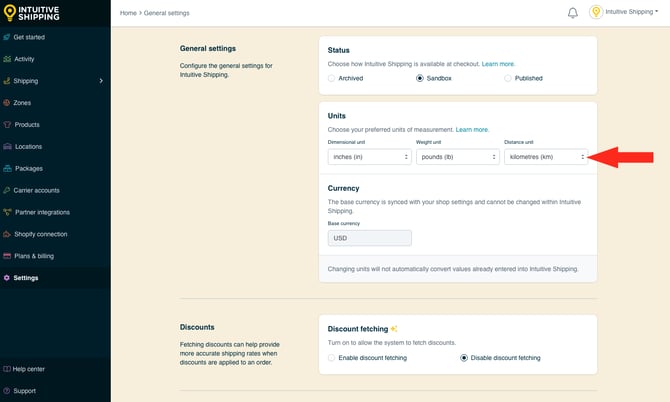Image resolution: width=670 pixels, height=402 pixels.
Task: Click the Activity sidebar icon
Action: [7, 59]
